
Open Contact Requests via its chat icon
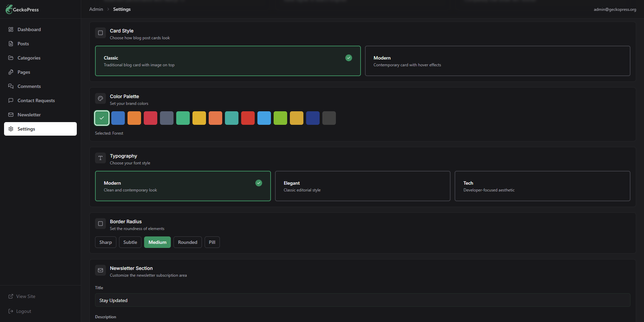point(11,100)
